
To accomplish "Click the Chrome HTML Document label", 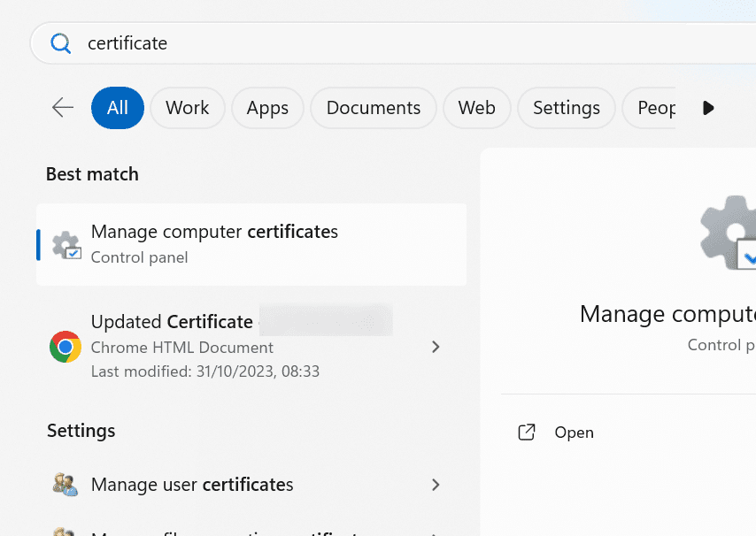I will [182, 348].
